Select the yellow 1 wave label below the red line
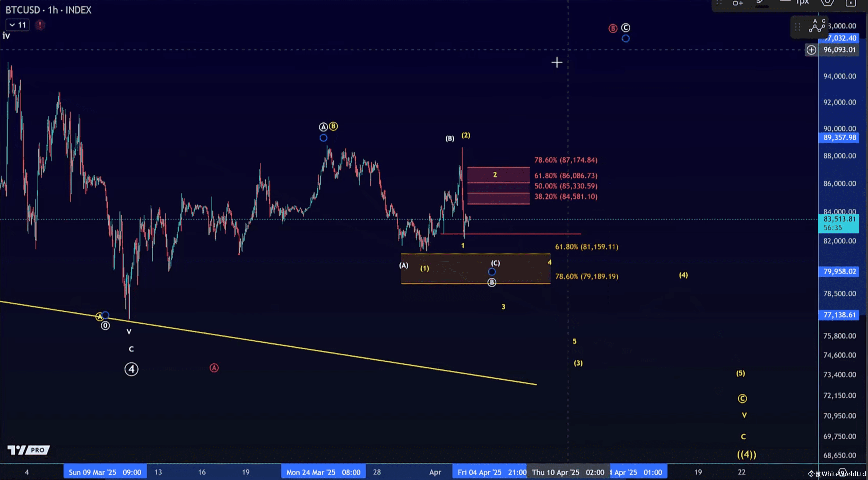Viewport: 868px width, 480px height. (463, 246)
